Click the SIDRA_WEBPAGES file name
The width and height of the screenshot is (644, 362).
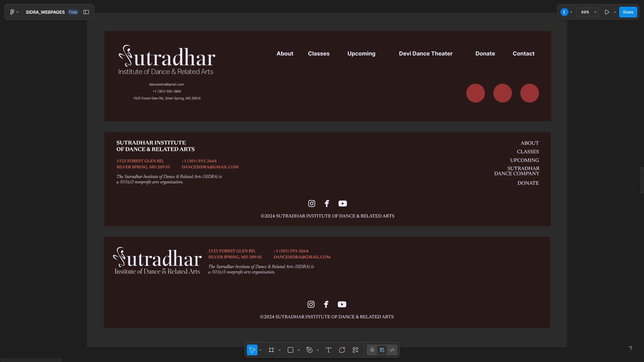[x=45, y=12]
